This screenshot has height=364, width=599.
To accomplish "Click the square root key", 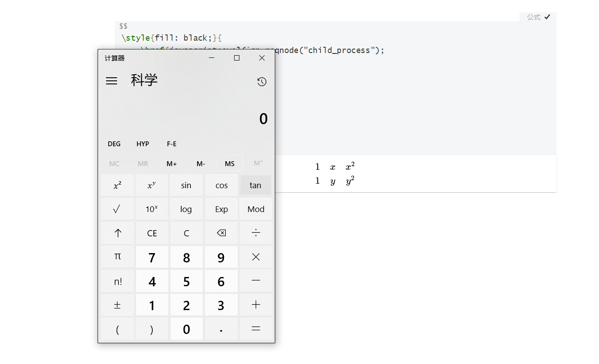I will pyautogui.click(x=117, y=209).
